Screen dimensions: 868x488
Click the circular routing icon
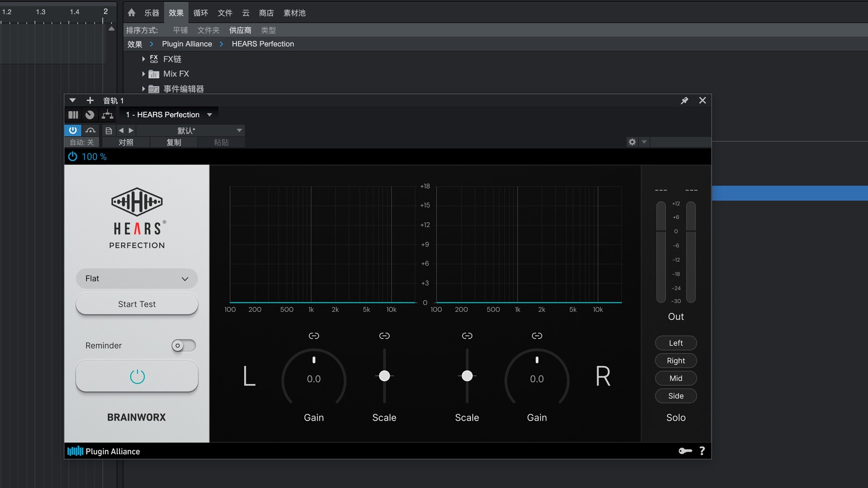(x=90, y=115)
